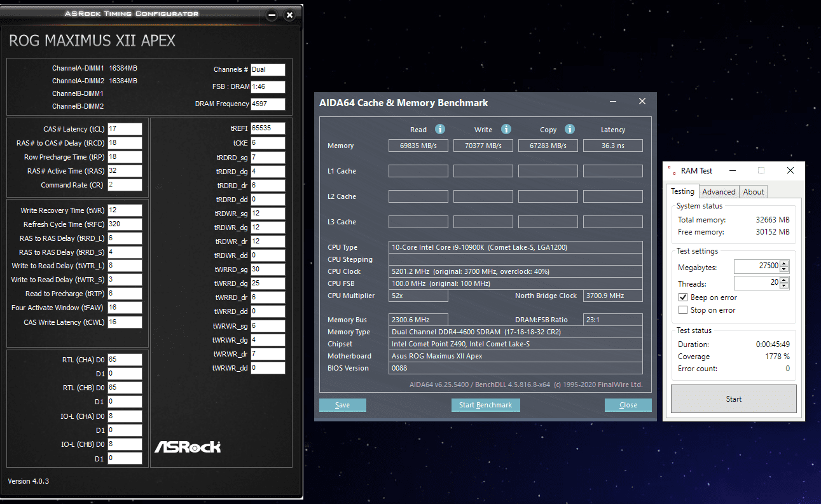Click the North Bridge Clock value 3700.9 MHz

point(613,296)
